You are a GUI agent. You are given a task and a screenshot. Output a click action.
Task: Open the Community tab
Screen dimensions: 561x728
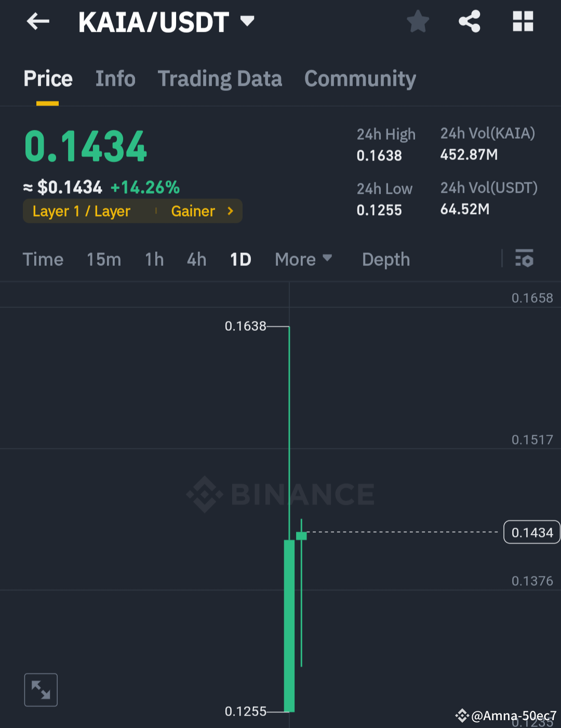coord(360,79)
